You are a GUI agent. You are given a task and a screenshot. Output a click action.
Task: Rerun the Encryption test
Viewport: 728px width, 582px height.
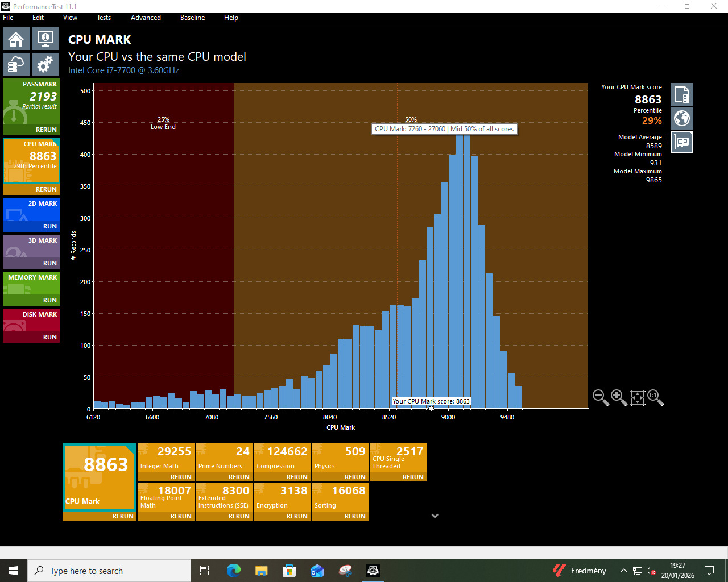coord(297,516)
